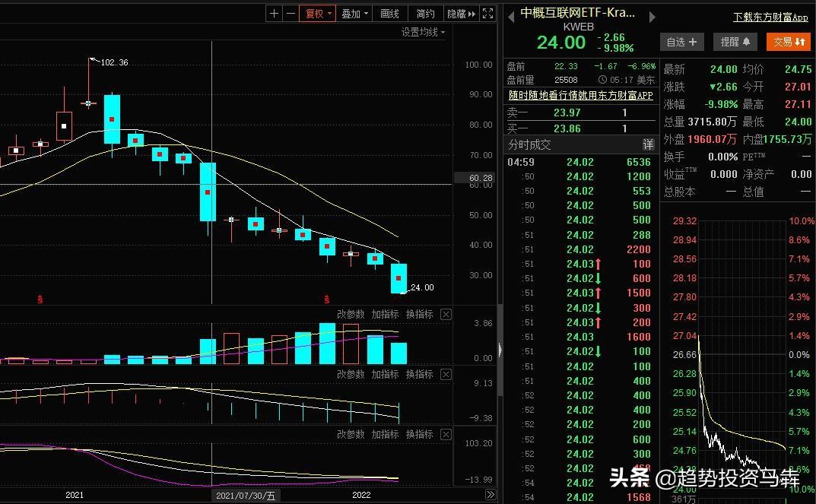Switch to 简约 simple view
816x504 pixels.
[425, 14]
